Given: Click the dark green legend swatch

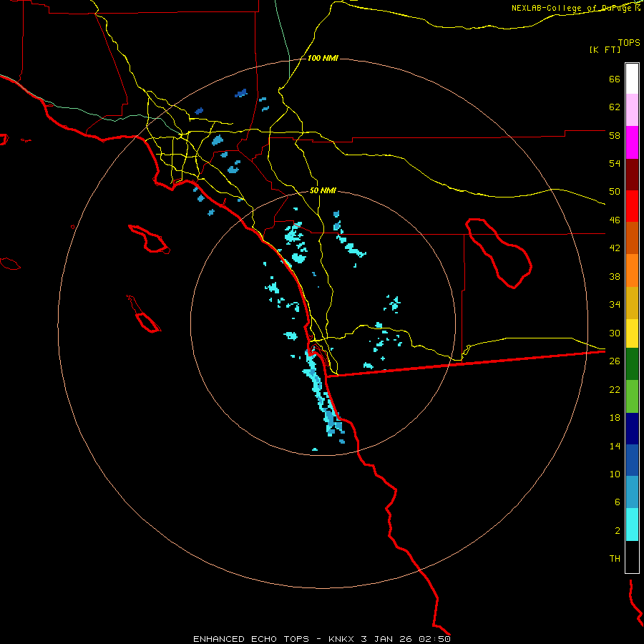Looking at the screenshot, I should pos(632,364).
